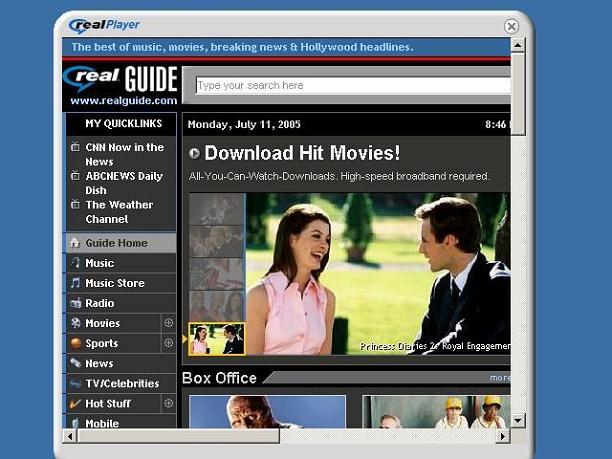This screenshot has width=612, height=459.
Task: Open the Hot Stuff section
Action: [114, 404]
